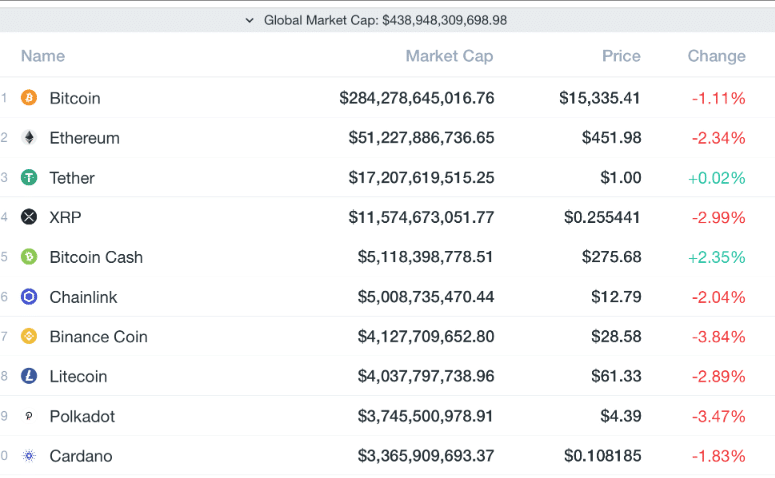The height and width of the screenshot is (478, 775).
Task: Click Bitcoin change -1.11%
Action: [719, 98]
